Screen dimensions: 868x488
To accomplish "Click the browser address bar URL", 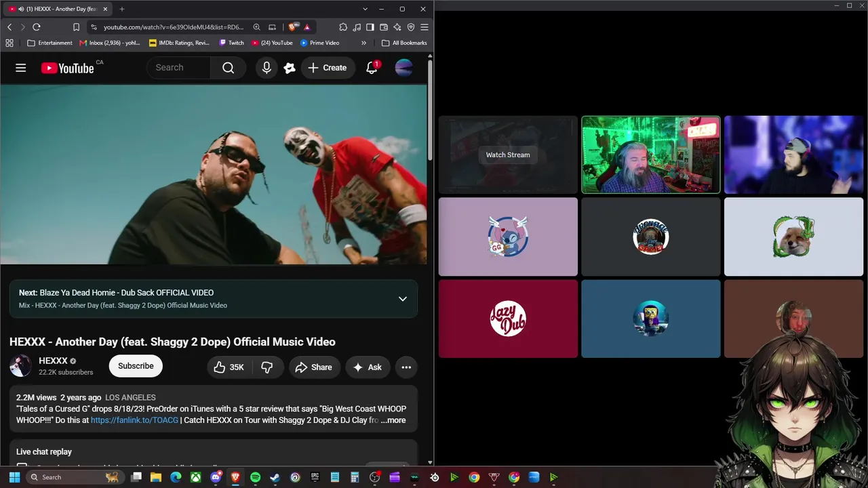I will pos(174,27).
